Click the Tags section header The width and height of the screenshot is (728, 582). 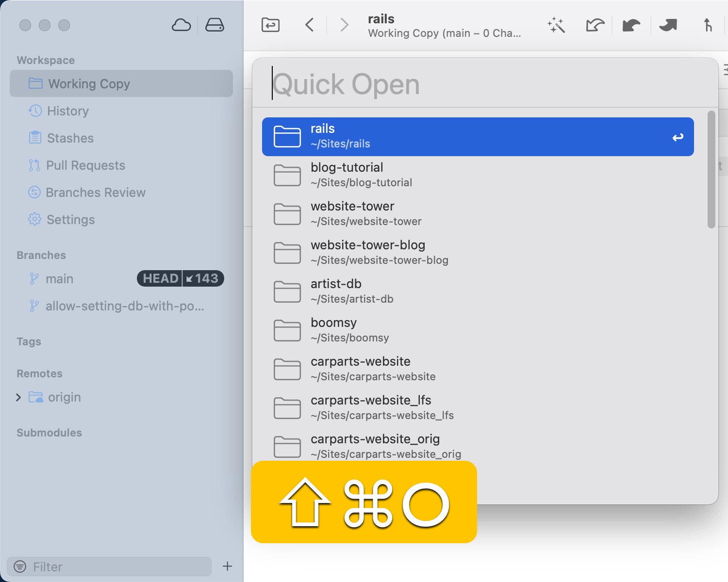(29, 341)
